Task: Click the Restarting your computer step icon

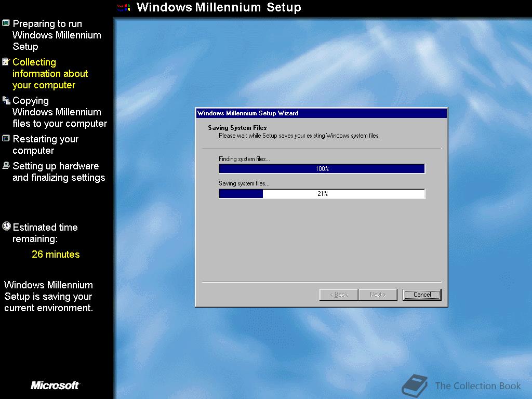Action: click(6, 138)
